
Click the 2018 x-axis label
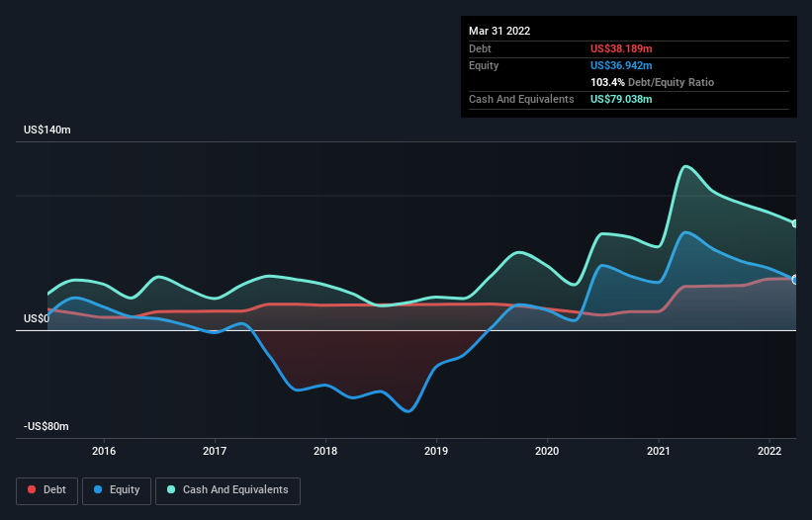click(325, 451)
